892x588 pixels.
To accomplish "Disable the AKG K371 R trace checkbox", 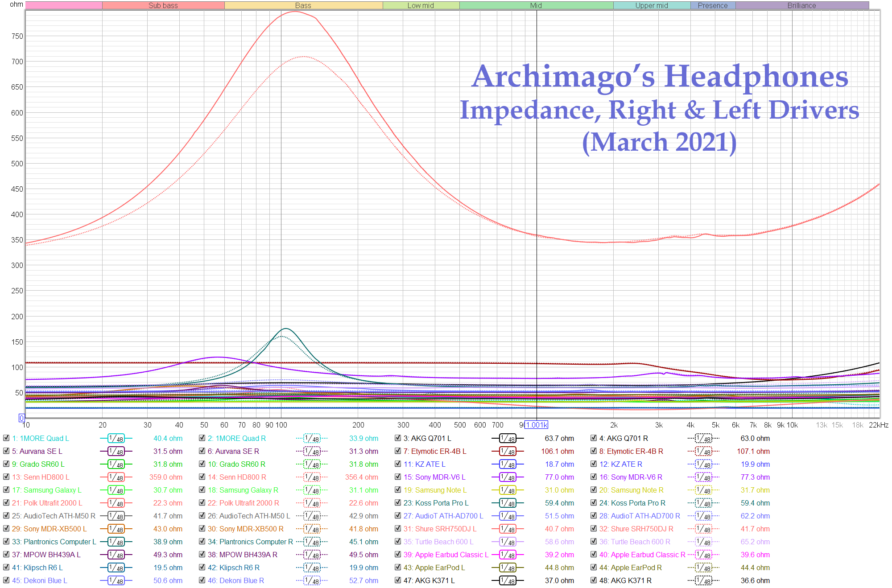I will tap(594, 580).
